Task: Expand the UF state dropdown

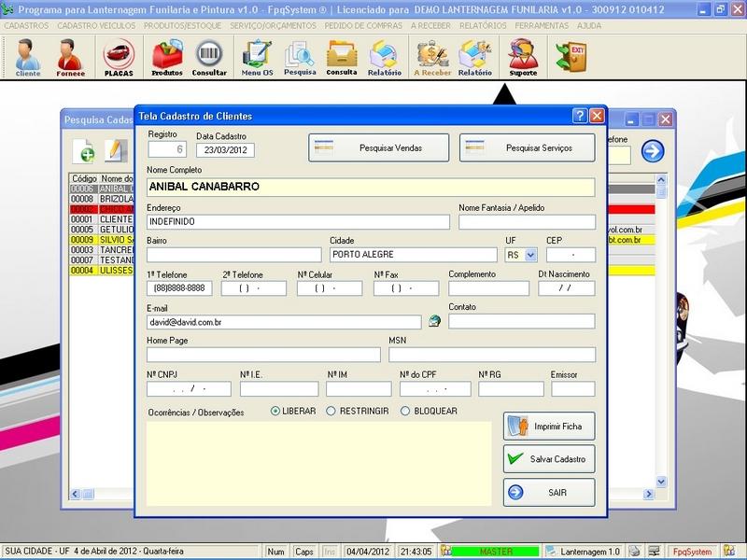Action: pos(531,255)
